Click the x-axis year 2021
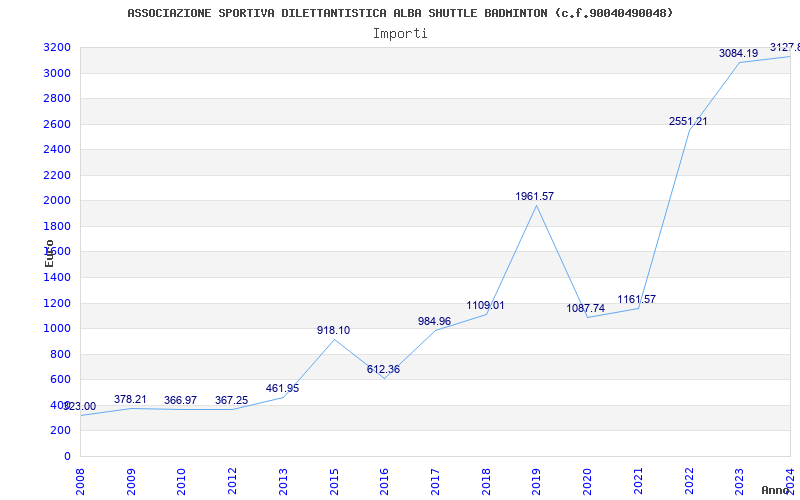Screen dimensions: 800x500 coord(638,481)
